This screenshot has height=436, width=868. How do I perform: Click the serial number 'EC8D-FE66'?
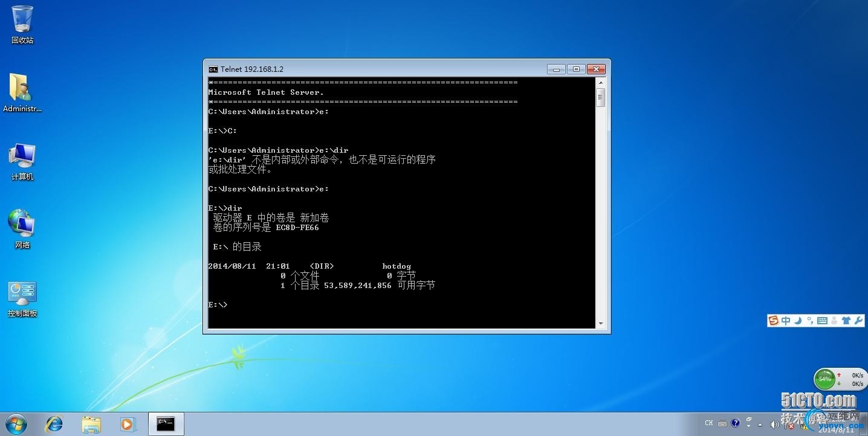point(297,228)
